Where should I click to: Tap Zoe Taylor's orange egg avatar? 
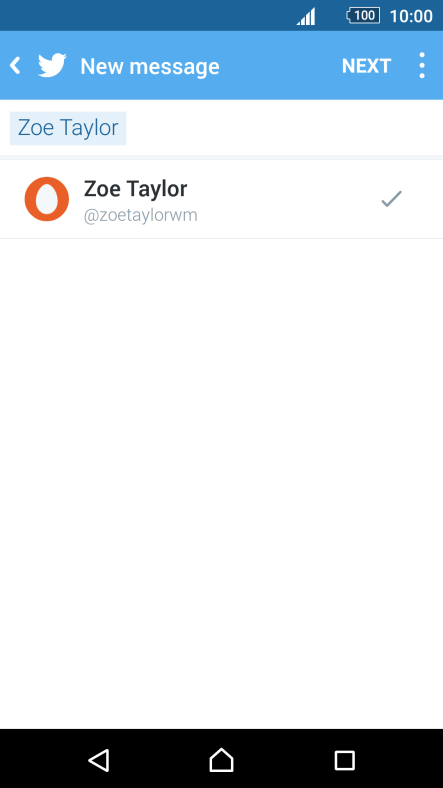tap(47, 199)
